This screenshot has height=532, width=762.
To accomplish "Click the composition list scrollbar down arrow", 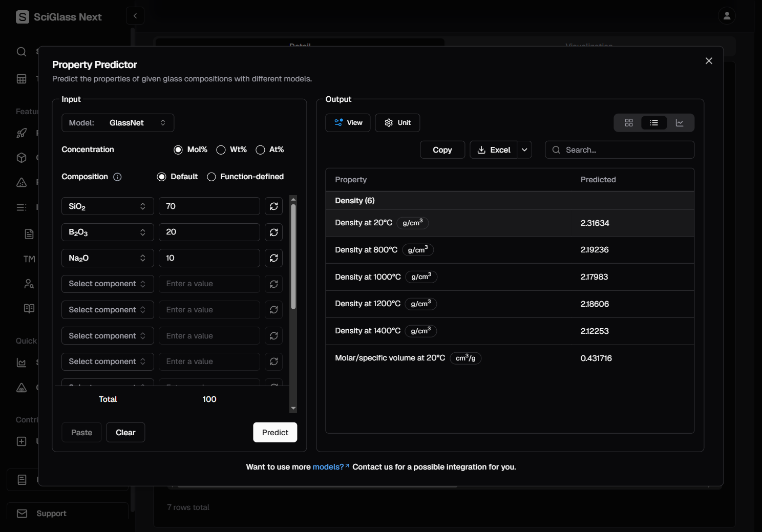I will 293,408.
